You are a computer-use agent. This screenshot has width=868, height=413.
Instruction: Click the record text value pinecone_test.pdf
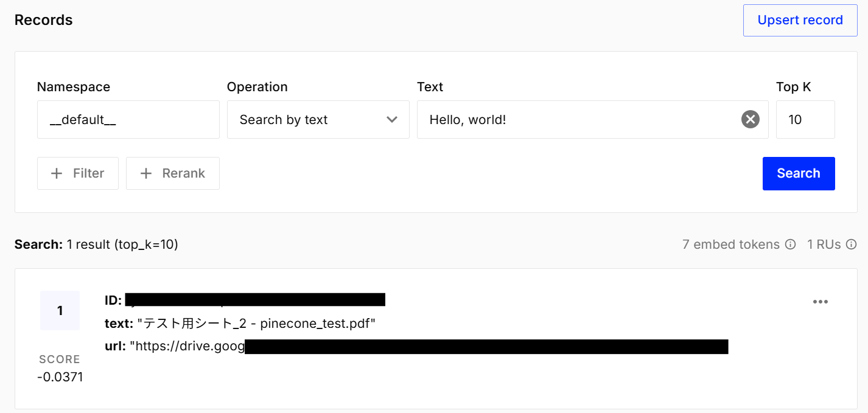[x=256, y=324]
